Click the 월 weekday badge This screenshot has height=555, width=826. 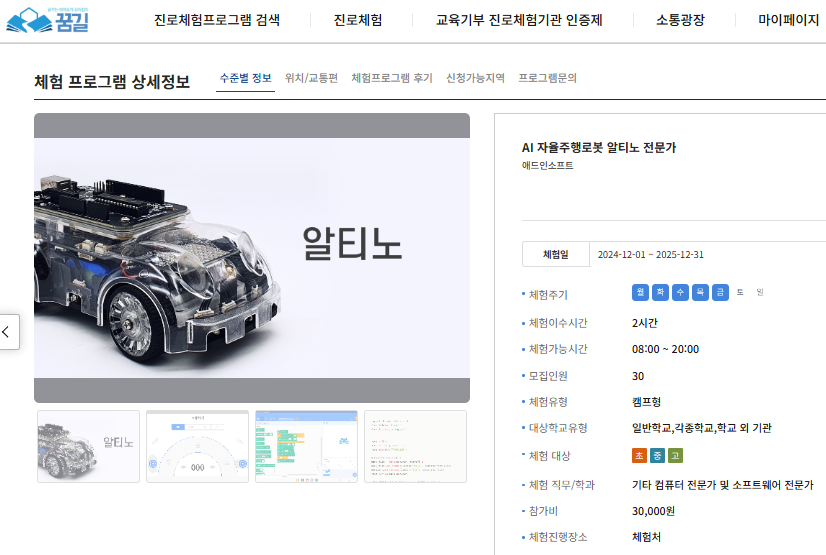[x=640, y=292]
